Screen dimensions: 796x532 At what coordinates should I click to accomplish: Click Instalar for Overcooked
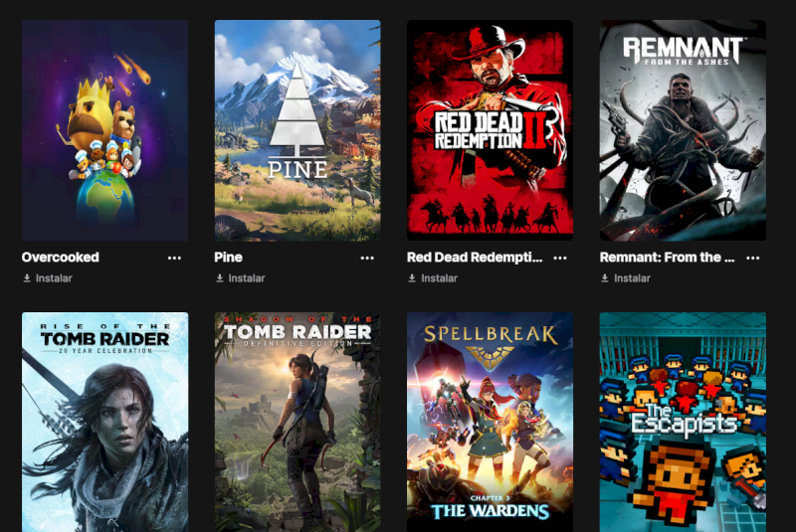(x=54, y=277)
